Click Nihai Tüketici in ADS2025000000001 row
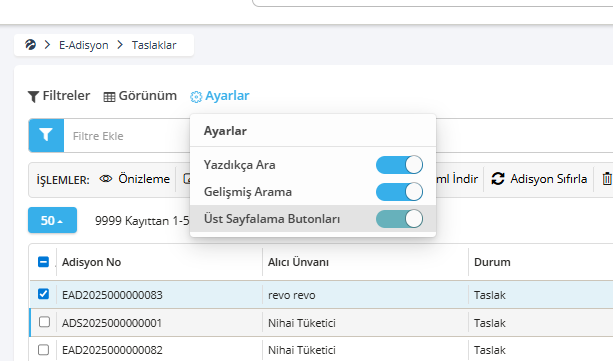Screen dimensions: 613x361 coord(302,323)
